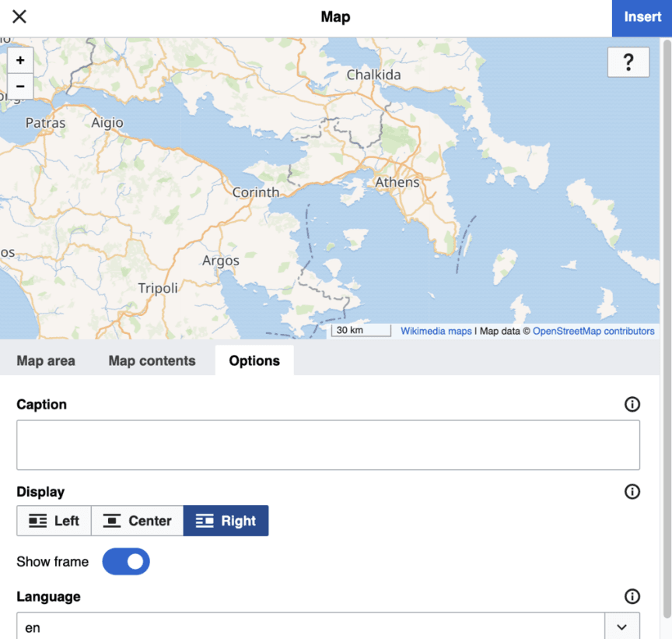Open the map help panel
The image size is (672, 639).
click(628, 62)
